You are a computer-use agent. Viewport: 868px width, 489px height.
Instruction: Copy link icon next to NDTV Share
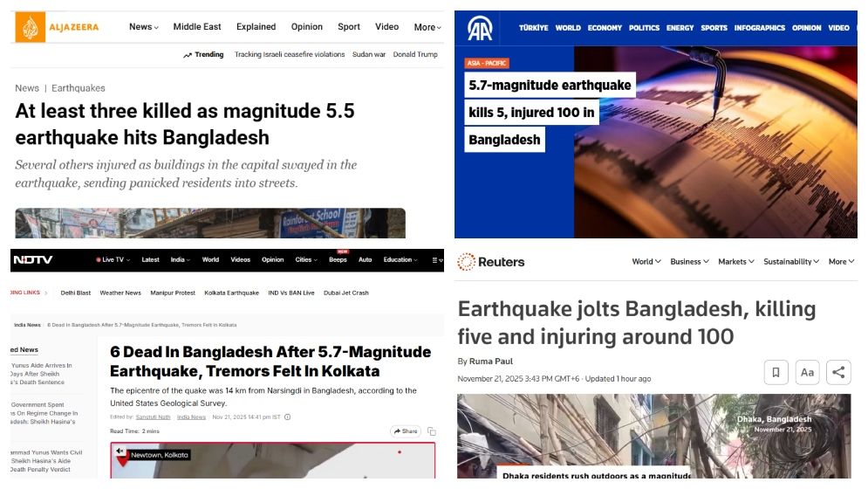(x=432, y=431)
